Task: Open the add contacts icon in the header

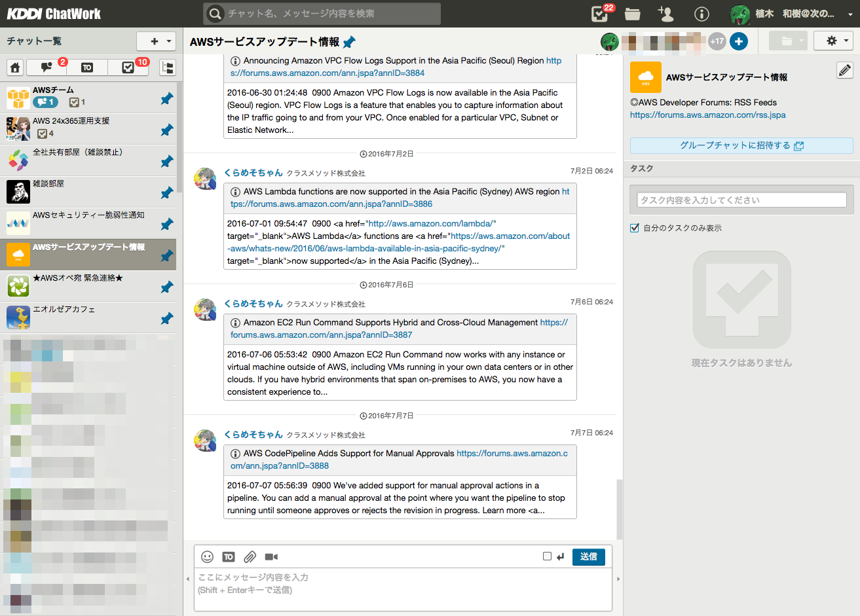Action: (x=665, y=14)
